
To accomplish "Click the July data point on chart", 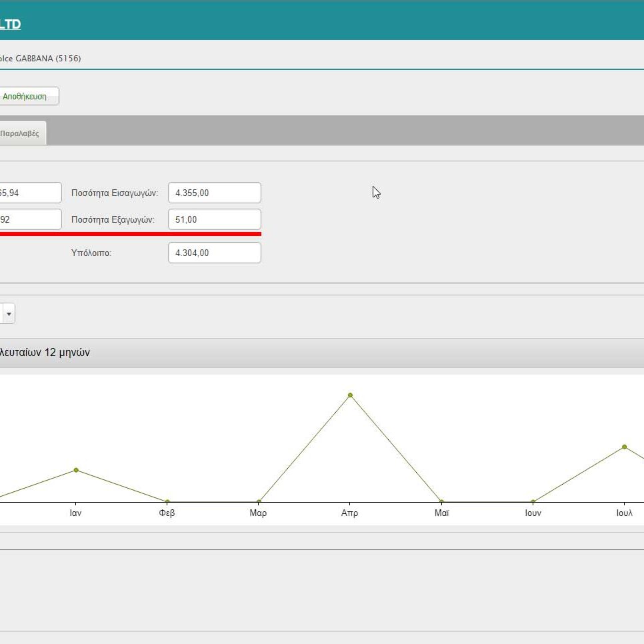I will 624,447.
